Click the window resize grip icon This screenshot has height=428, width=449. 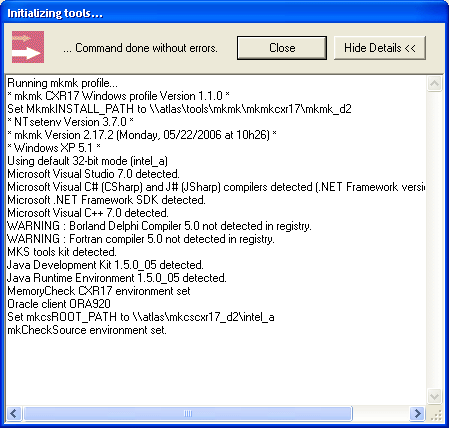tap(436, 415)
